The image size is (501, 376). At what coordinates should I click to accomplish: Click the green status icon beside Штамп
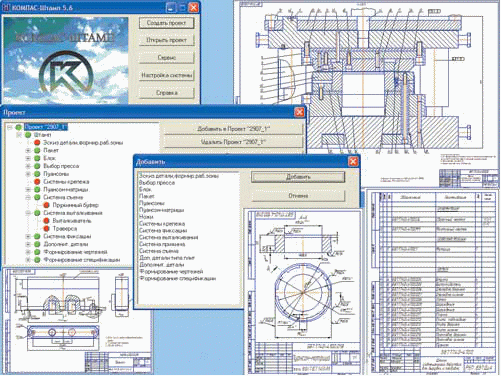[x=28, y=135]
